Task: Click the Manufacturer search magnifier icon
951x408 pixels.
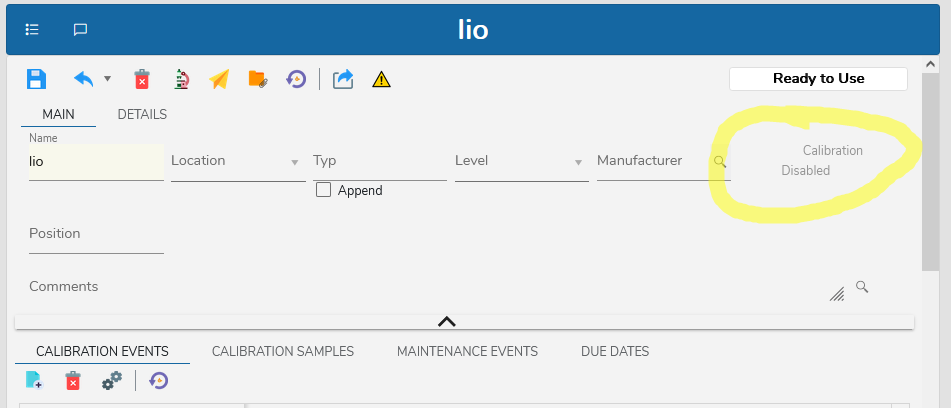Action: click(719, 161)
